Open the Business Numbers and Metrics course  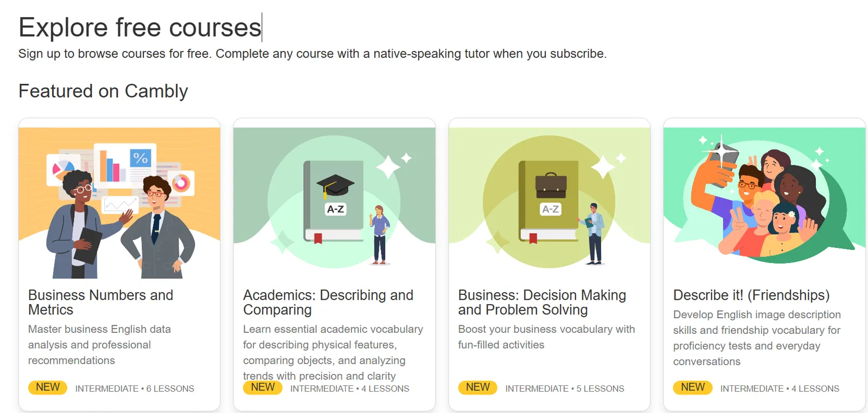click(100, 302)
